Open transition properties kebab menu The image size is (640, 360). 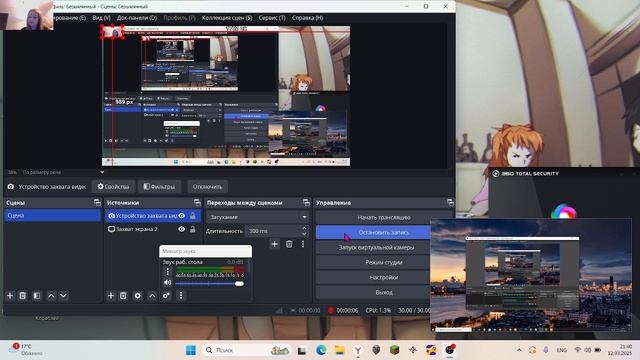(303, 244)
